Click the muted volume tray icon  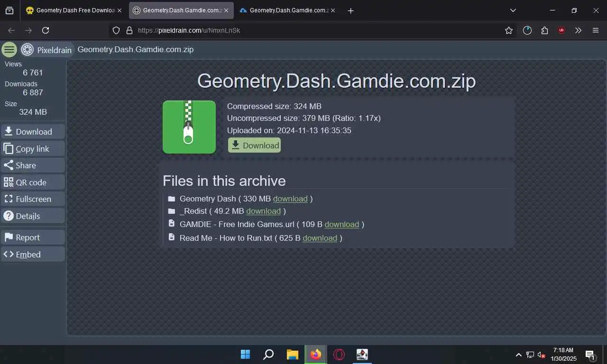(541, 355)
